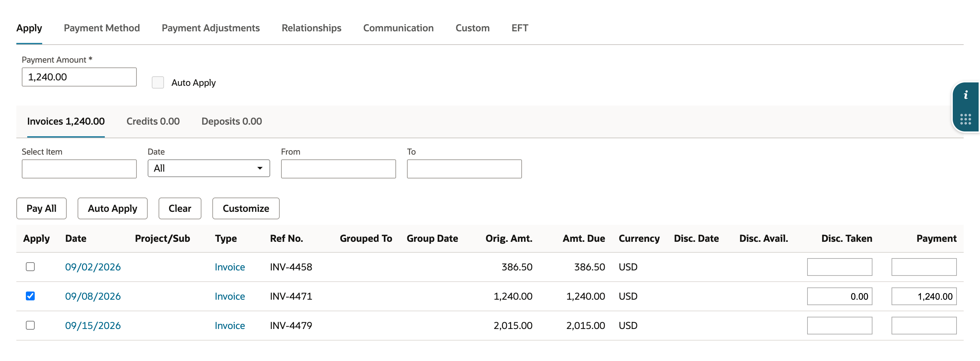Open the info icon in side panel
The width and height of the screenshot is (980, 361).
965,95
